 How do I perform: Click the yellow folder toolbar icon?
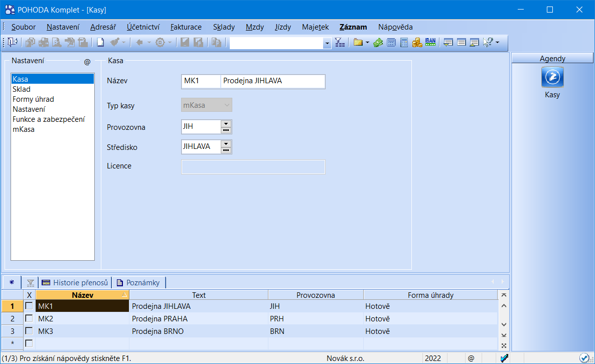(x=358, y=42)
